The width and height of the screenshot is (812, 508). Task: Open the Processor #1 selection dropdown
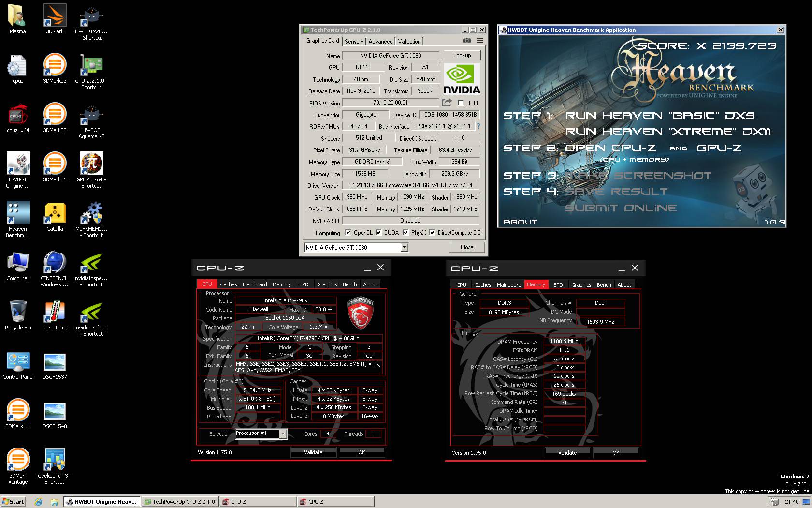(283, 434)
